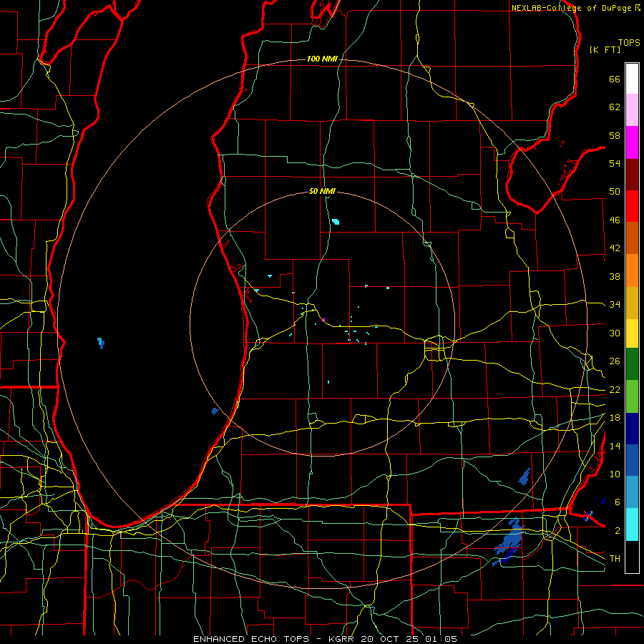
Task: Select the black TH threshold legend block
Action: click(632, 557)
